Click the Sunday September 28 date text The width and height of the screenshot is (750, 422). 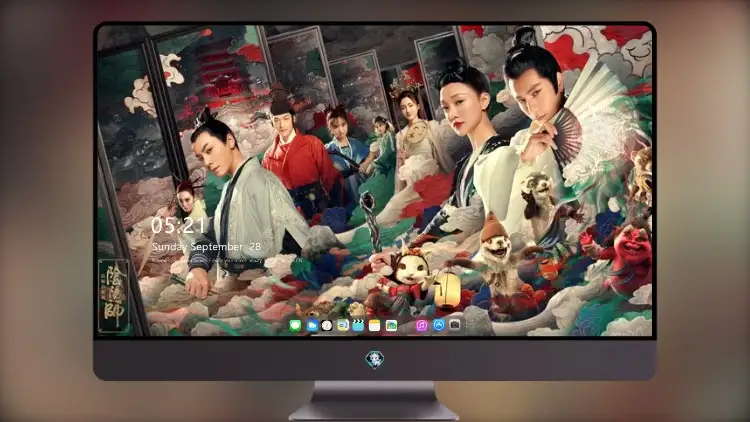click(x=207, y=247)
